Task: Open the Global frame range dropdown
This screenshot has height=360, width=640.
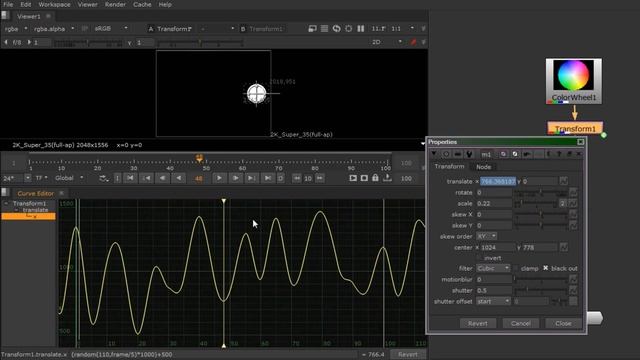Action: [x=69, y=178]
